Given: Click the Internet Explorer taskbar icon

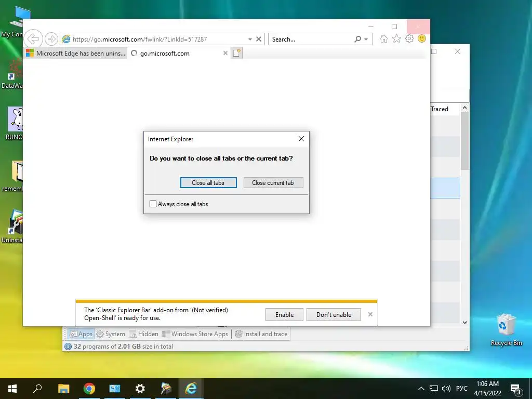Looking at the screenshot, I should [191, 389].
